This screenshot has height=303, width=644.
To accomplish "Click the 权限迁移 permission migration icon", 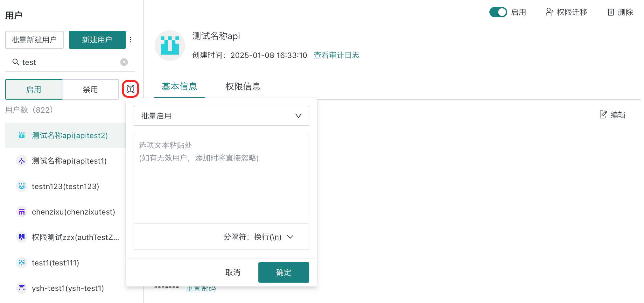I will (x=549, y=12).
